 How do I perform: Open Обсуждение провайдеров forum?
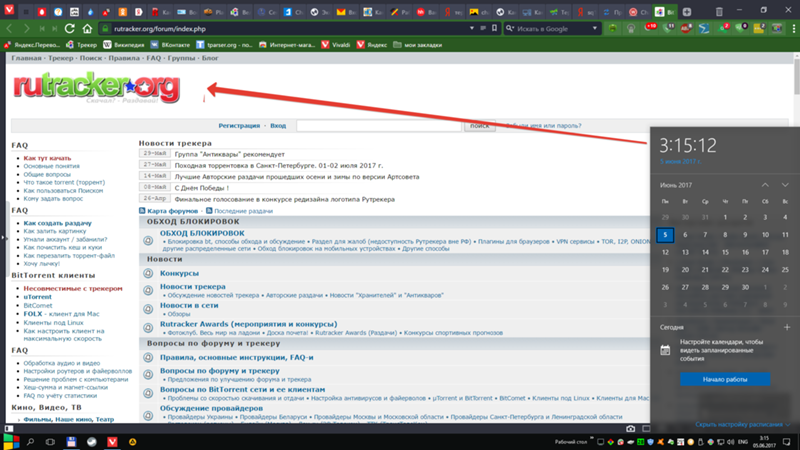coord(211,408)
